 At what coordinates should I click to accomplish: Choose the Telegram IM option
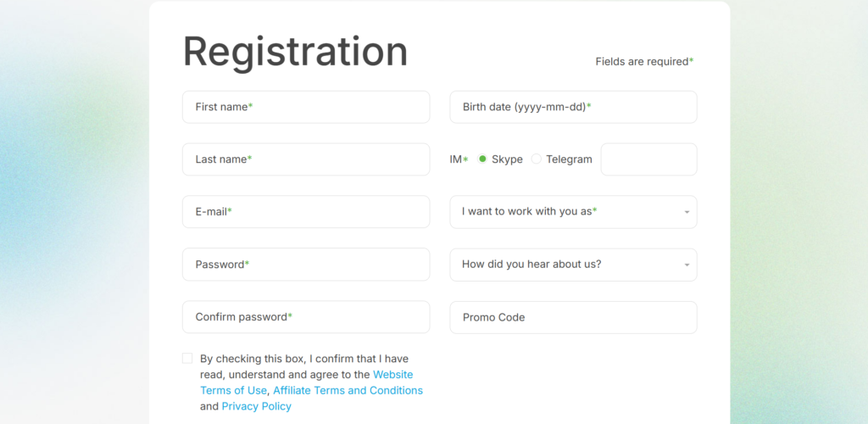coord(536,159)
